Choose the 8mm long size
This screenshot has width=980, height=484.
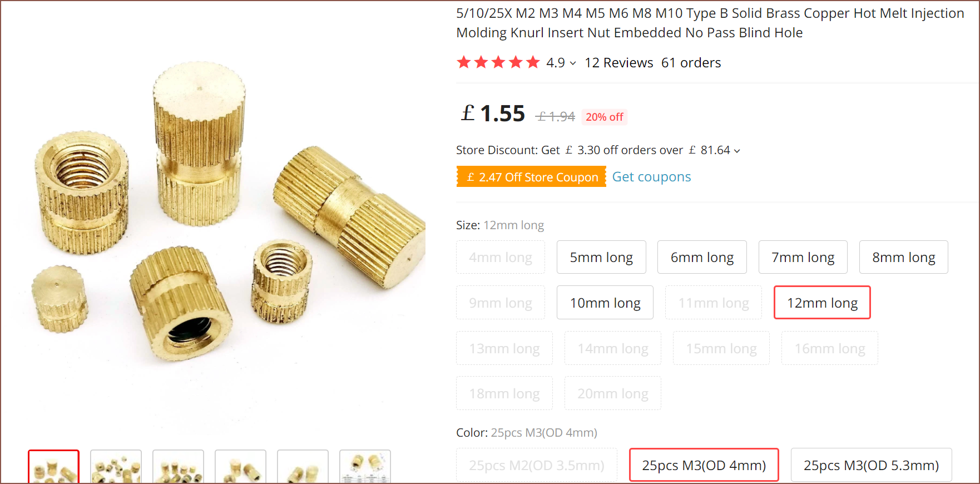[903, 257]
